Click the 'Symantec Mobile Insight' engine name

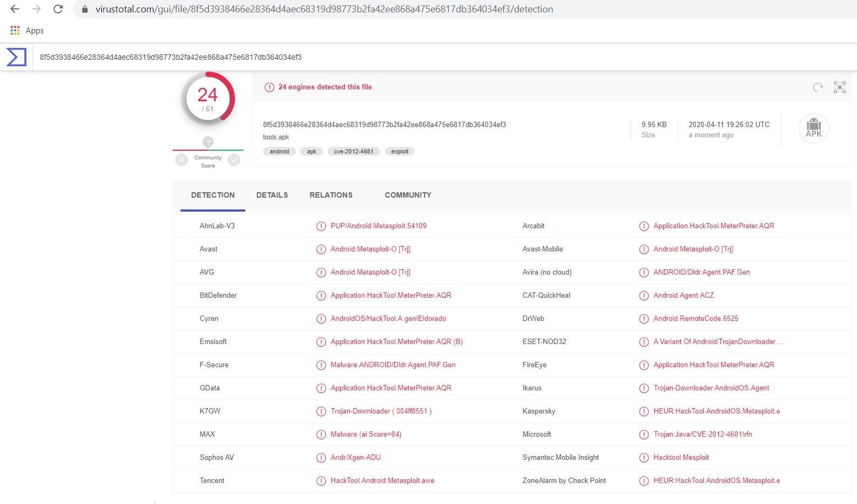(561, 458)
